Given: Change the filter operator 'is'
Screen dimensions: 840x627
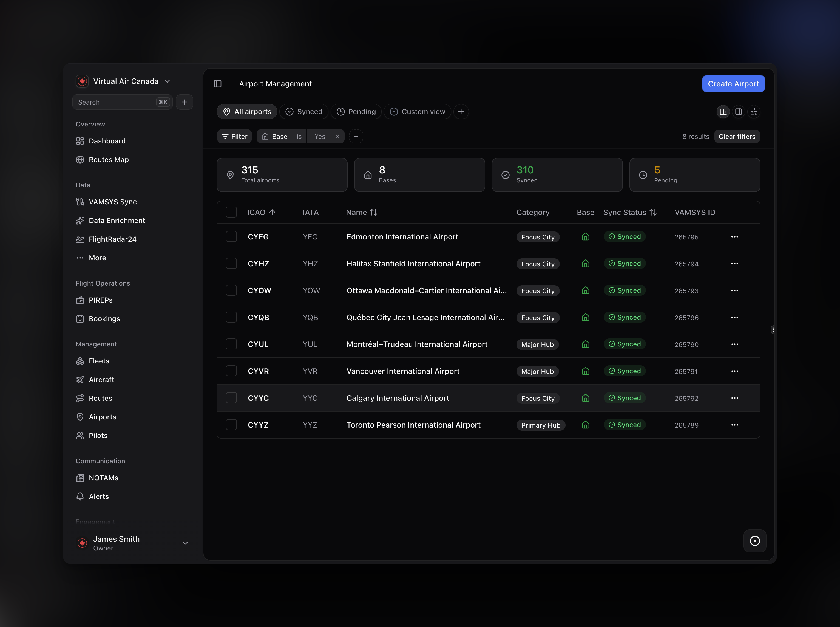Looking at the screenshot, I should point(299,136).
